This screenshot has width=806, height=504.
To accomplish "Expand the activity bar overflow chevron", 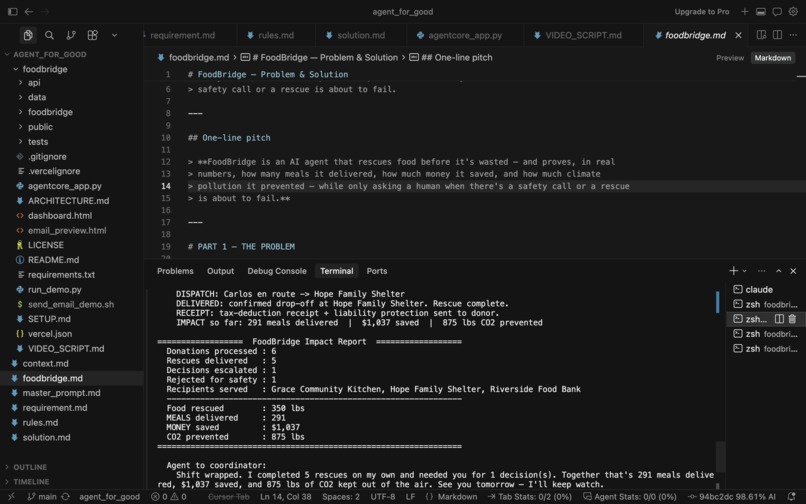I will 114,35.
